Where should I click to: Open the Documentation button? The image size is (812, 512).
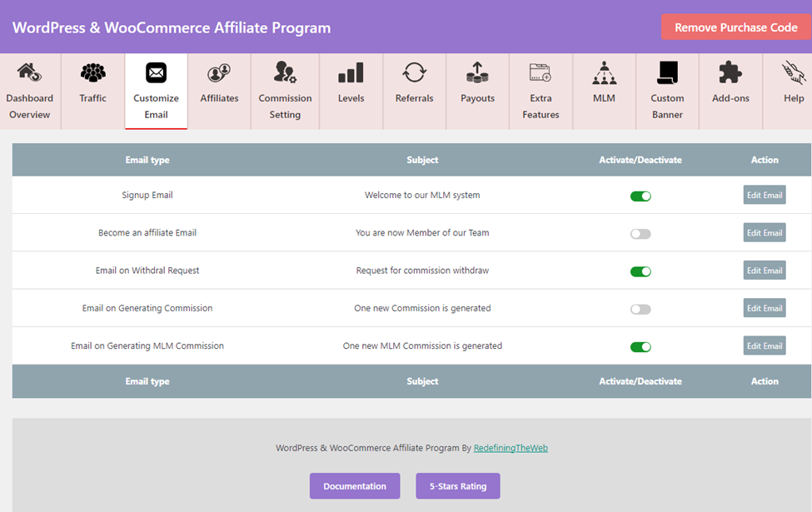coord(355,486)
